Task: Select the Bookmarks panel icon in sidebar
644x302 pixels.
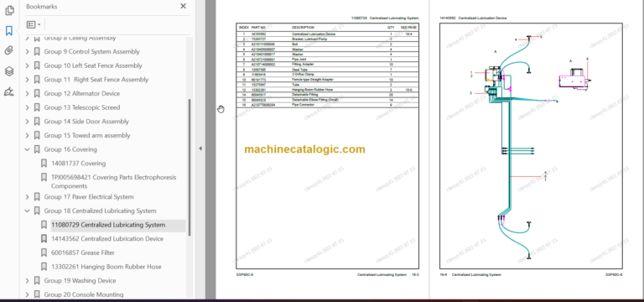Action: pos(9,30)
